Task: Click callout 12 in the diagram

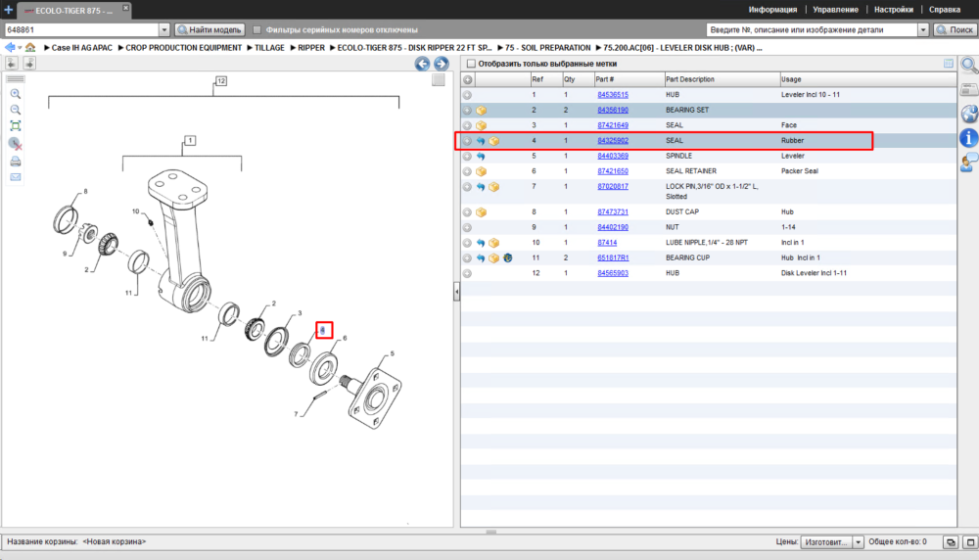Action: (x=221, y=81)
